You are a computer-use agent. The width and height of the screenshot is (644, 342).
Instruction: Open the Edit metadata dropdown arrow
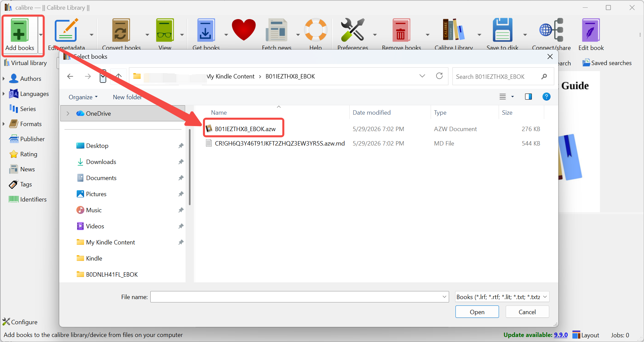coord(91,34)
